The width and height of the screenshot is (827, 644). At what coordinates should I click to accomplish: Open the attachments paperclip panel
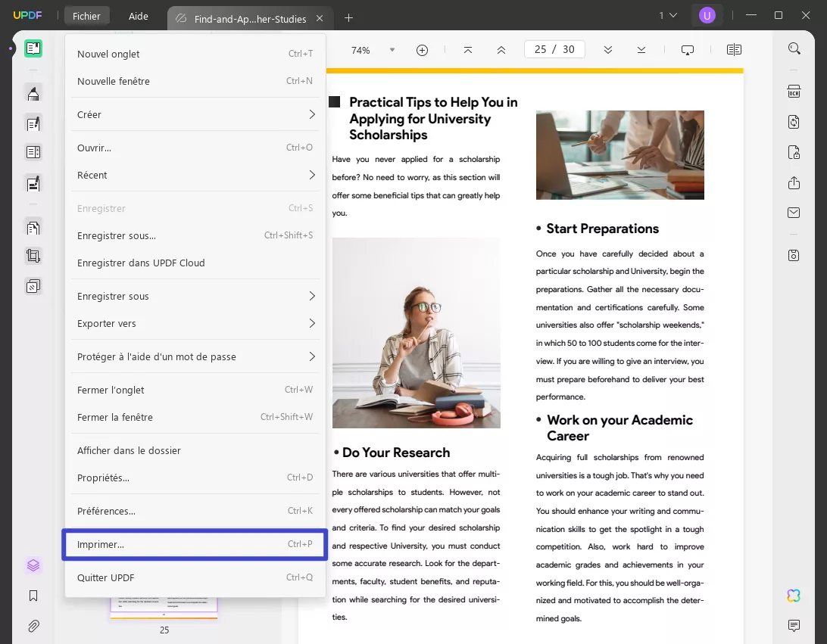33,626
